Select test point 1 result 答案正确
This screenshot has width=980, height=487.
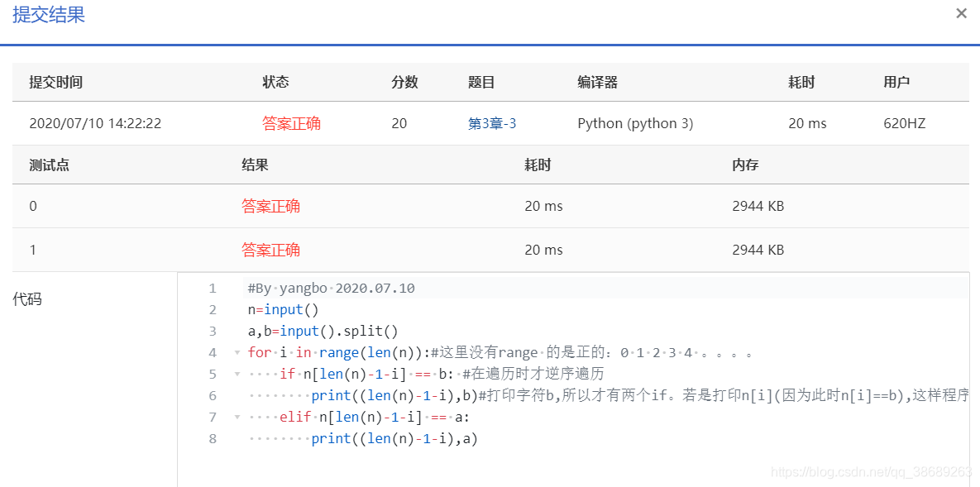click(270, 249)
